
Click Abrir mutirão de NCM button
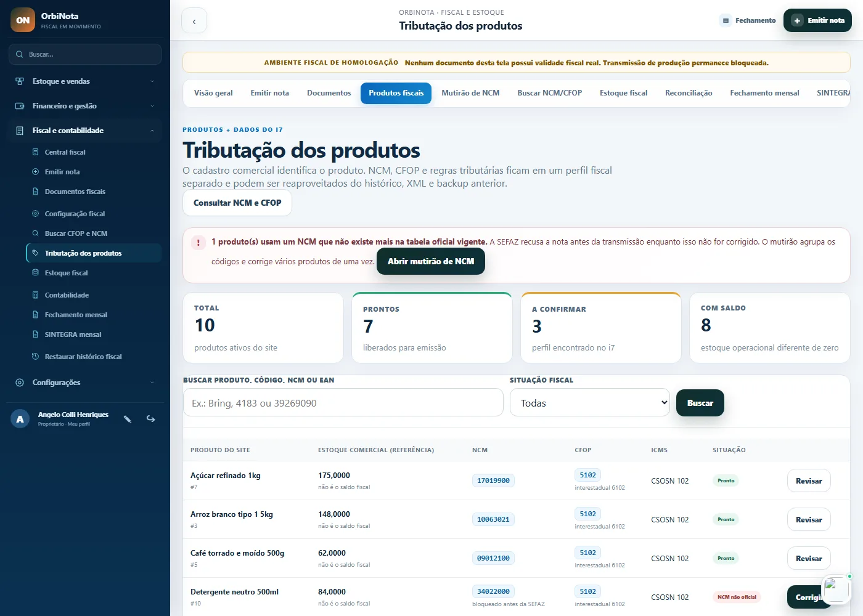[431, 261]
